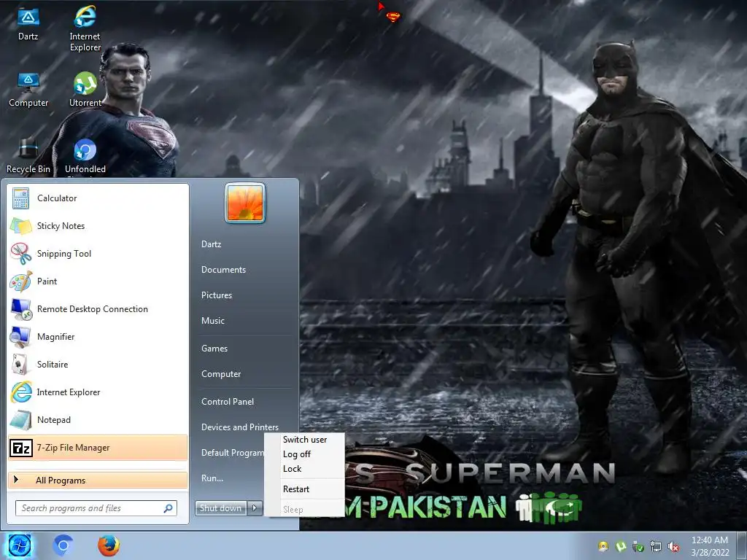Click the yellow tray icon left of uTorrent
The image size is (747, 560).
(x=603, y=547)
